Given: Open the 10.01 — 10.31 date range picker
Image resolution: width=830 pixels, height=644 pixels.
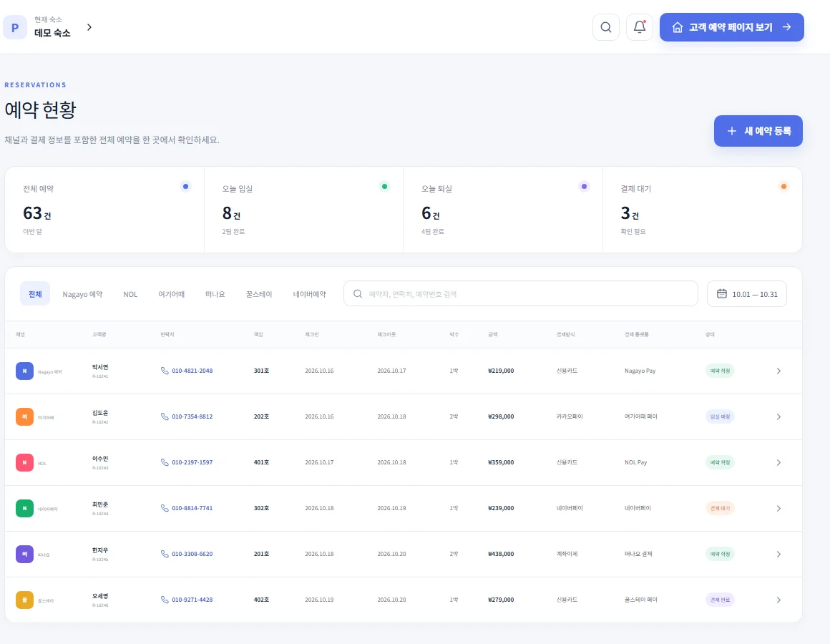Looking at the screenshot, I should click(x=747, y=293).
